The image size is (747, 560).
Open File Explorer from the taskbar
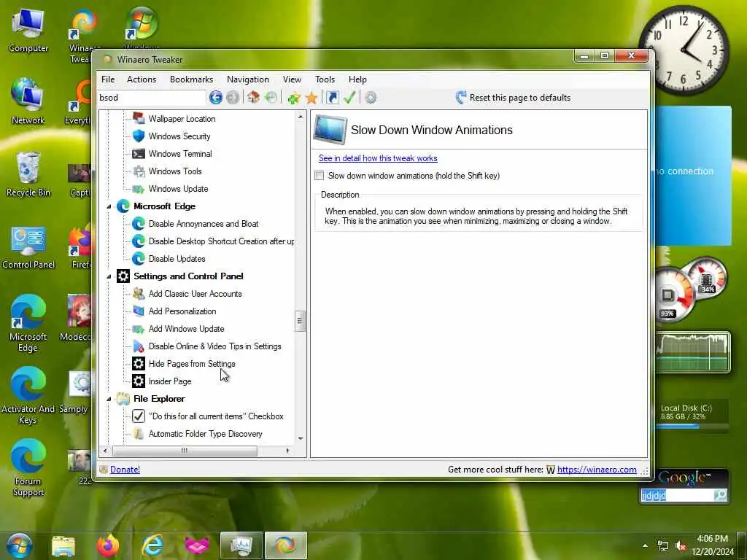(63, 545)
